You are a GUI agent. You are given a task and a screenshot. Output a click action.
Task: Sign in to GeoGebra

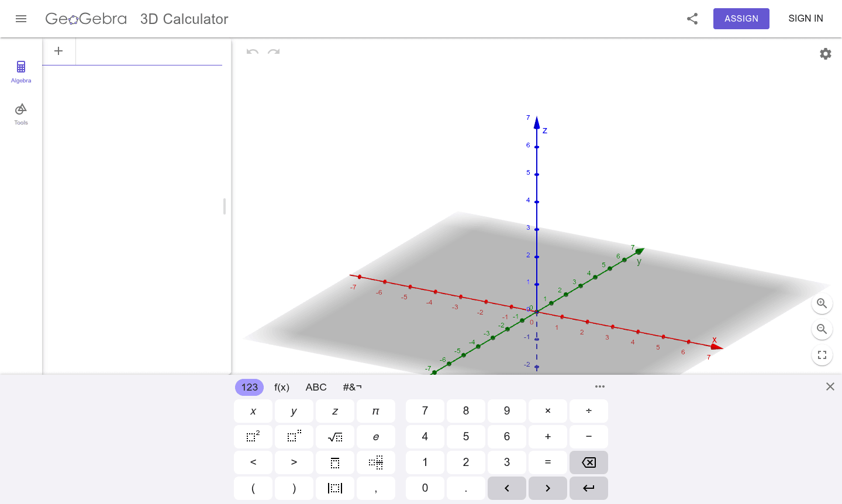[x=805, y=18]
